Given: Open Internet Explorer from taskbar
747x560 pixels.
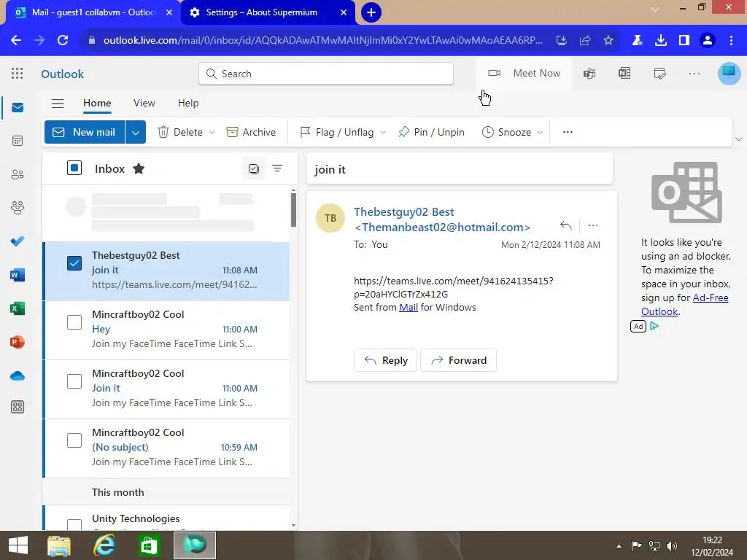Looking at the screenshot, I should tap(104, 545).
